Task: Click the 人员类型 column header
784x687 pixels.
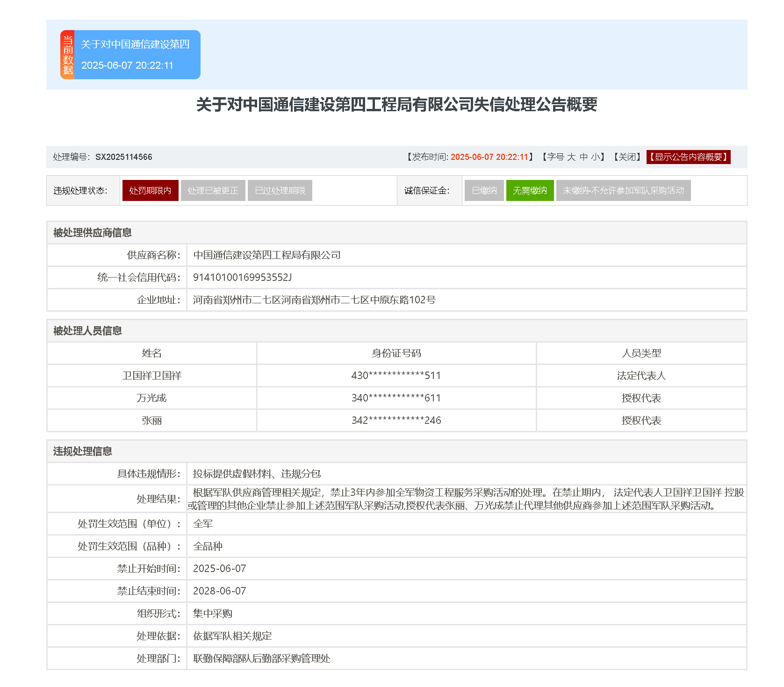Action: tap(641, 353)
